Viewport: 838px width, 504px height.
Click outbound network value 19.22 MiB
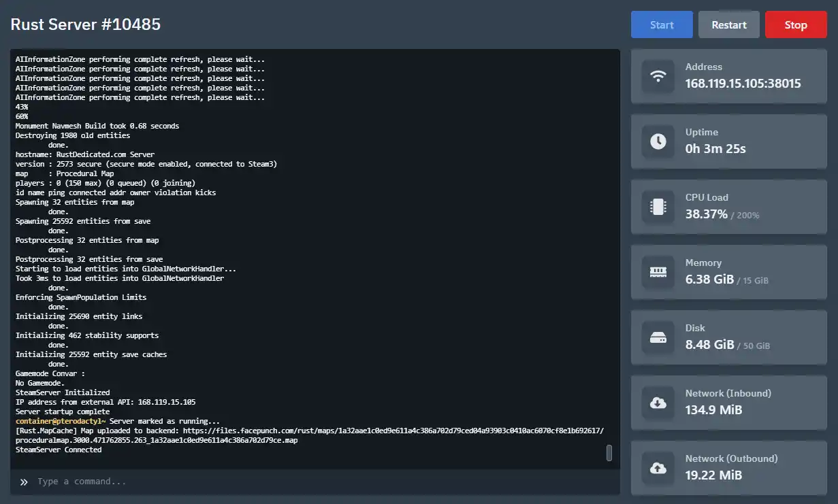pos(713,475)
